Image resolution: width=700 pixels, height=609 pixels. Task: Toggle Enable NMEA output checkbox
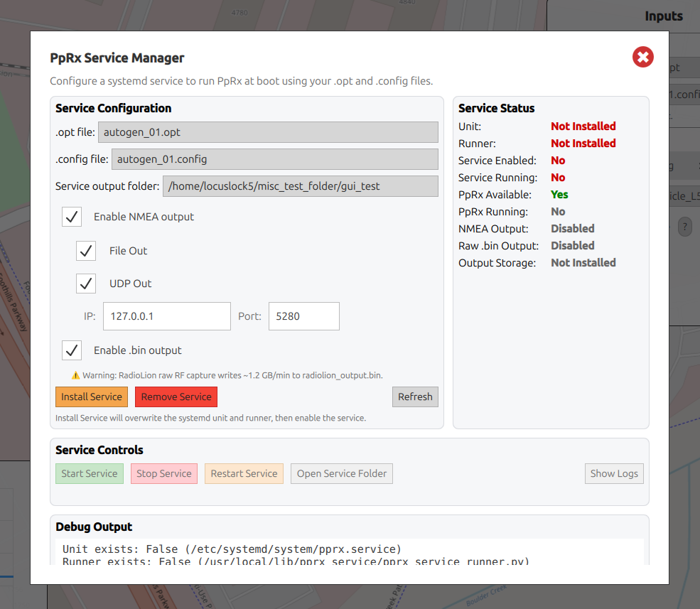(x=72, y=217)
